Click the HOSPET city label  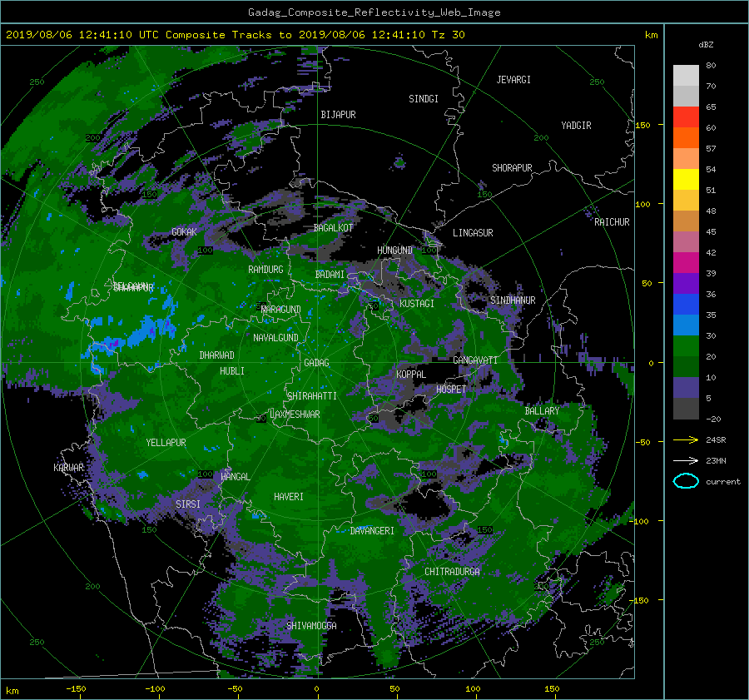451,390
